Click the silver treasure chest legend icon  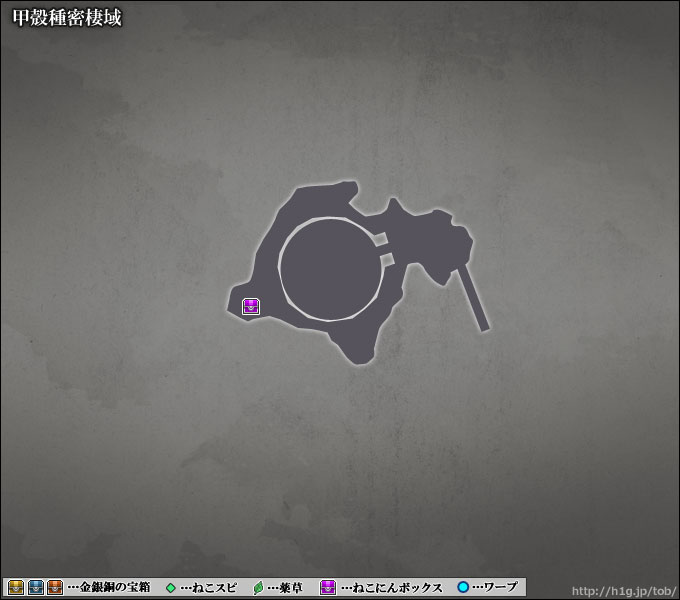pyautogui.click(x=36, y=587)
